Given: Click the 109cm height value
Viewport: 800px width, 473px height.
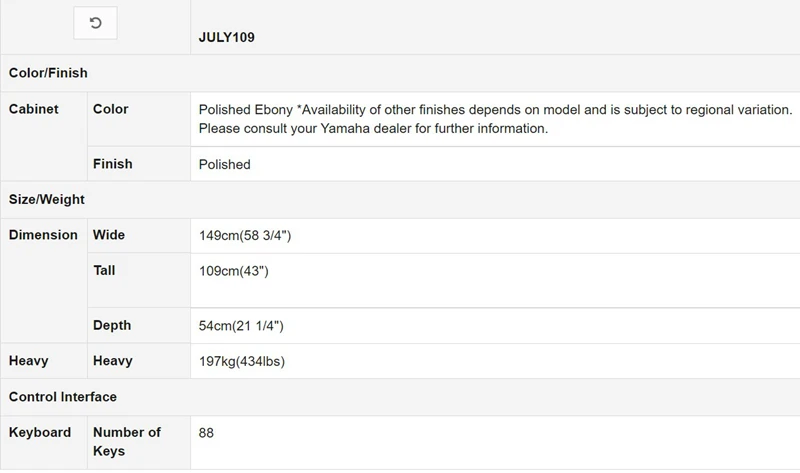Looking at the screenshot, I should tap(233, 271).
